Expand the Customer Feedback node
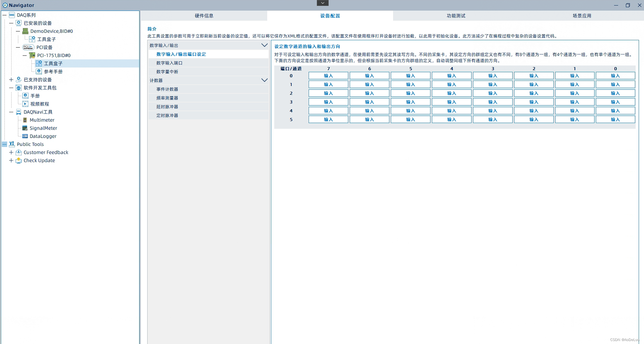Image resolution: width=644 pixels, height=344 pixels. tap(11, 152)
